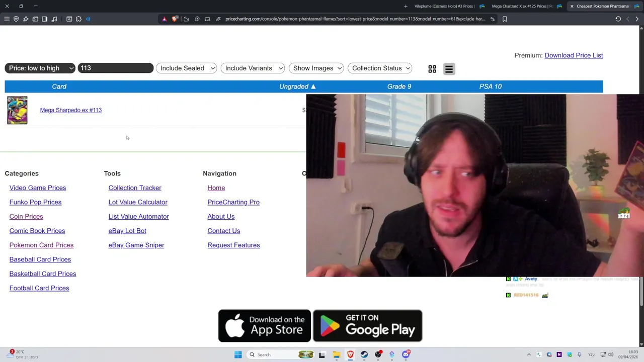The height and width of the screenshot is (362, 644).
Task: Open File Explorer from taskbar
Action: click(336, 354)
